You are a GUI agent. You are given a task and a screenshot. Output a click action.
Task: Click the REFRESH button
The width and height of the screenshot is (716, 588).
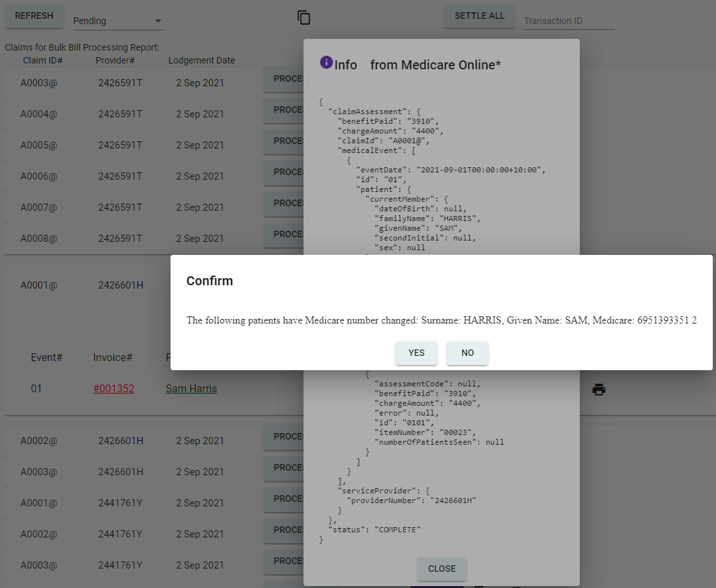click(x=34, y=16)
